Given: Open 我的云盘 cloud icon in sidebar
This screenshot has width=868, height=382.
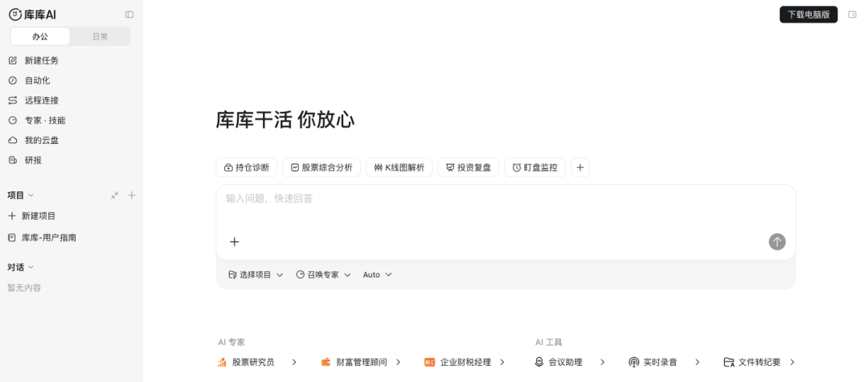Looking at the screenshot, I should 13,140.
